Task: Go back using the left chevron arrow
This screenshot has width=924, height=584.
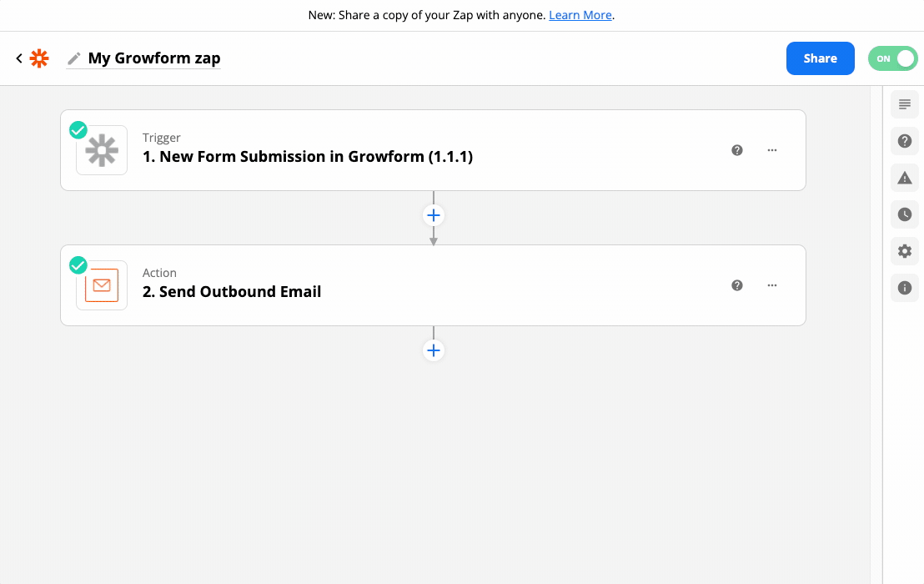Action: pos(19,58)
